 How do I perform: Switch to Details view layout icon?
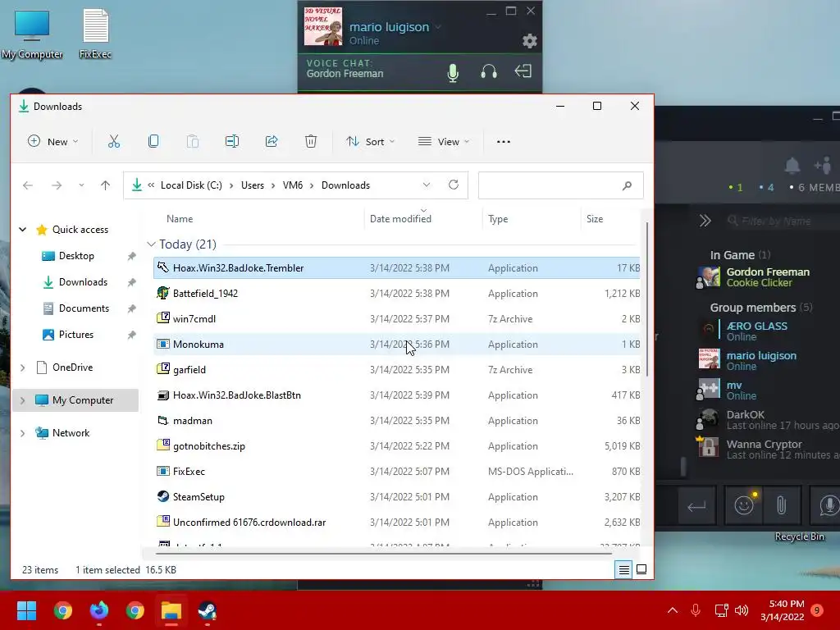tap(623, 570)
